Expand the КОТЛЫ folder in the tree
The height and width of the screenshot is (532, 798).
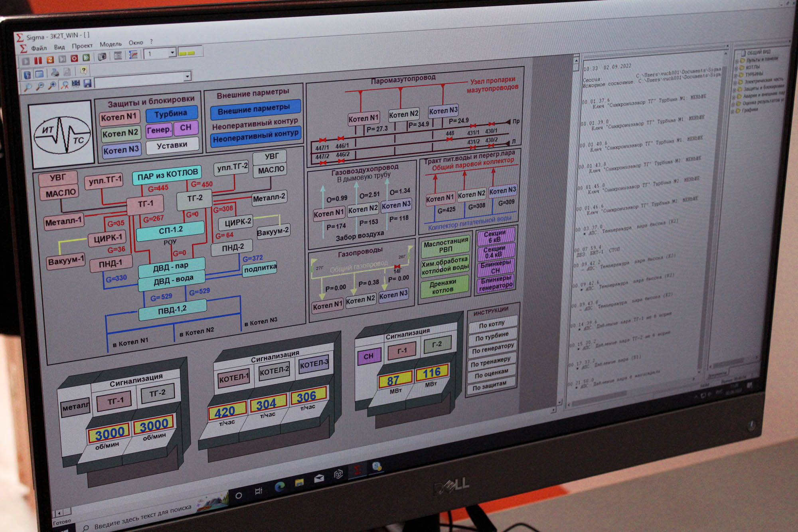(x=736, y=68)
